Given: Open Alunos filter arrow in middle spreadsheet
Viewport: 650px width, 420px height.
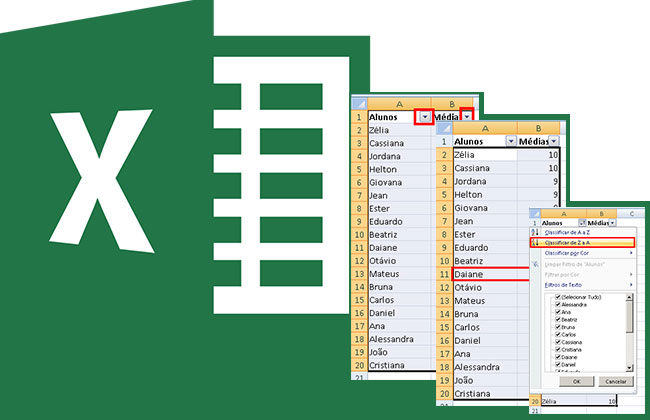Looking at the screenshot, I should pyautogui.click(x=511, y=141).
